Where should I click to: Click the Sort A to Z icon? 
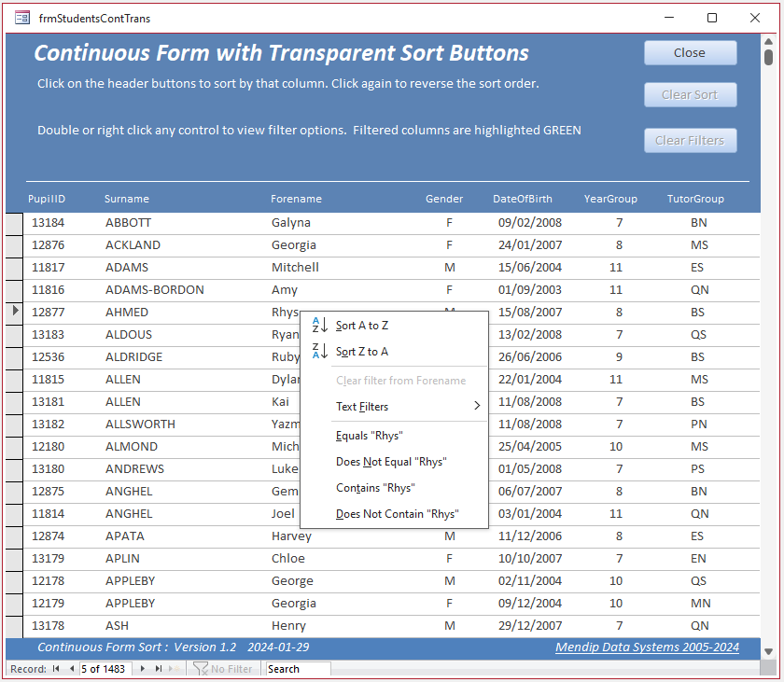click(x=319, y=326)
